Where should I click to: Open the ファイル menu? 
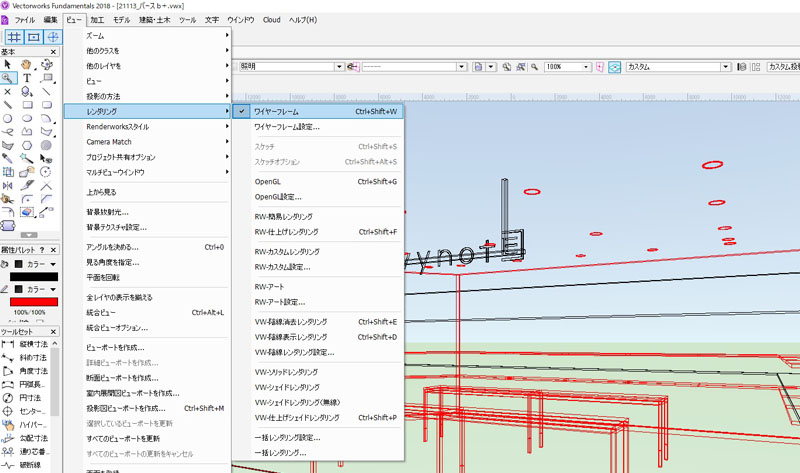point(24,20)
